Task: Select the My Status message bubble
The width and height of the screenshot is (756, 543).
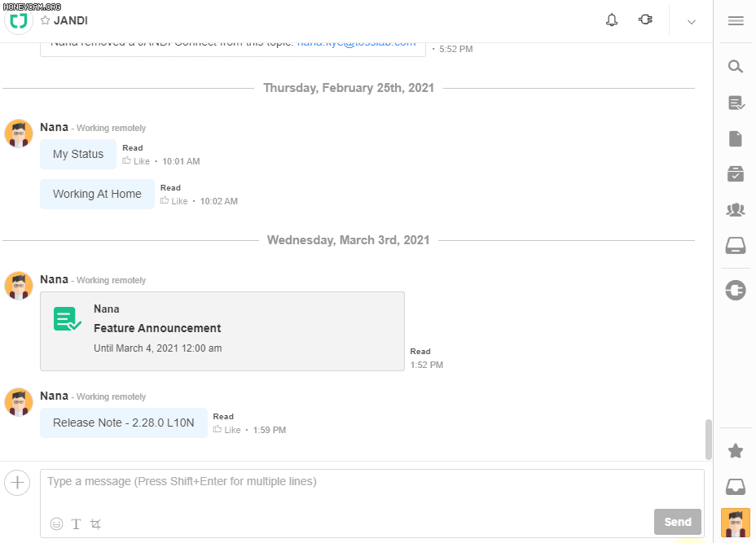Action: [78, 154]
